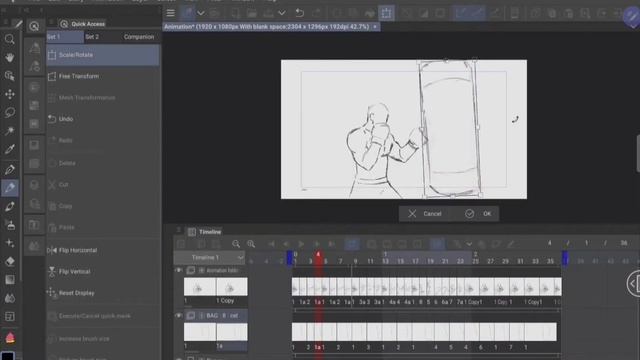Select the Eyedropper tool
Screen dimensions: 640x360
point(9,149)
